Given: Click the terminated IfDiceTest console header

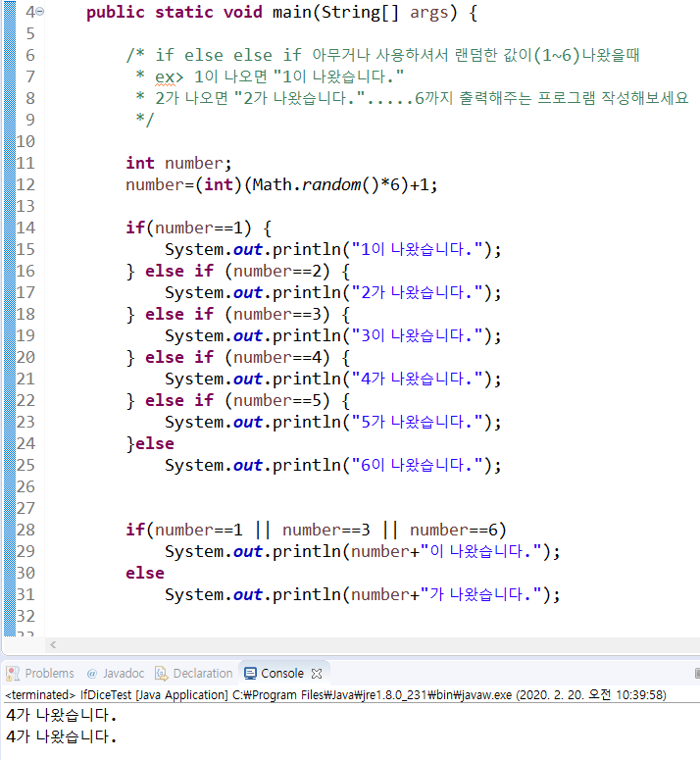Looking at the screenshot, I should coord(335,694).
